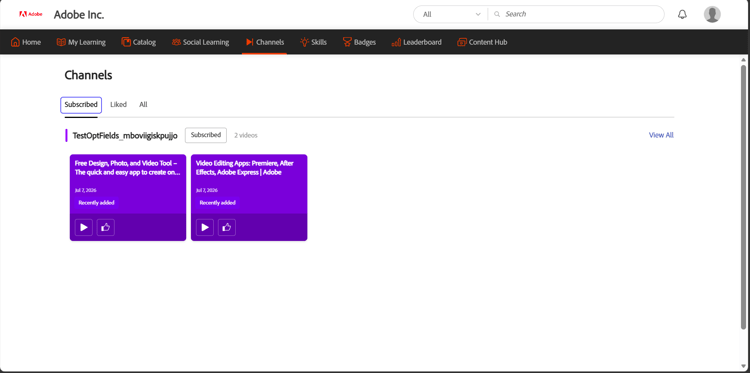Click the Skills lightbulb icon
The height and width of the screenshot is (373, 750).
point(304,42)
